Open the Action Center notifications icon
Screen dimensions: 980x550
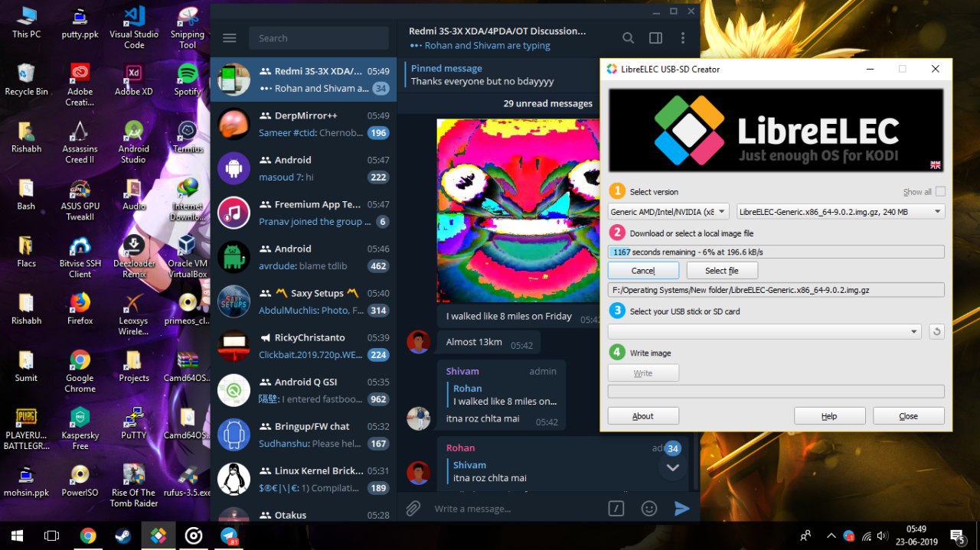(957, 535)
